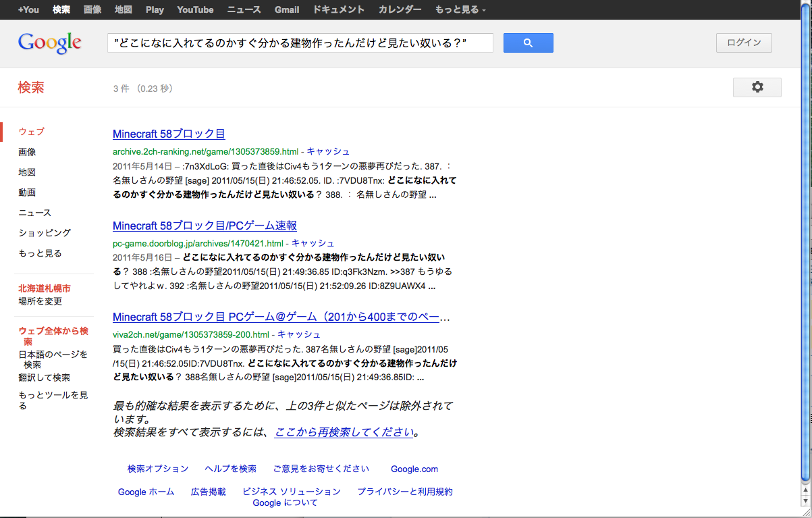Select 地図 in the top black bar
This screenshot has height=518, width=812.
124,9
